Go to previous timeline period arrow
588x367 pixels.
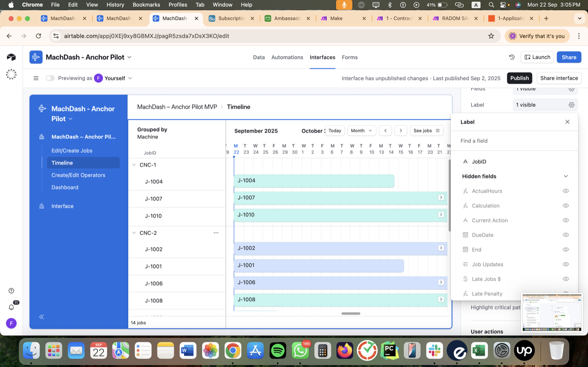click(386, 131)
